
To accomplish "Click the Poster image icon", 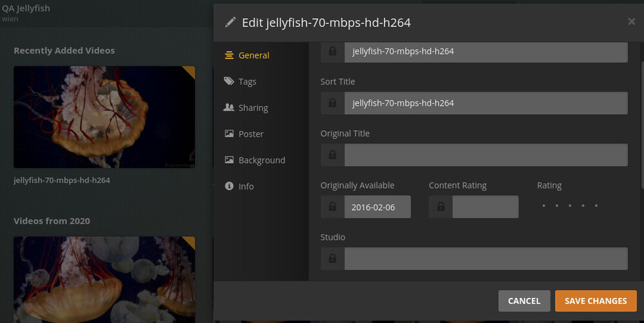I will tap(229, 133).
